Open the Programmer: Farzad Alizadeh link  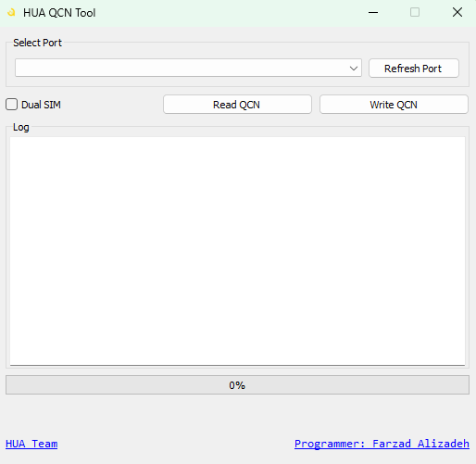tap(382, 444)
